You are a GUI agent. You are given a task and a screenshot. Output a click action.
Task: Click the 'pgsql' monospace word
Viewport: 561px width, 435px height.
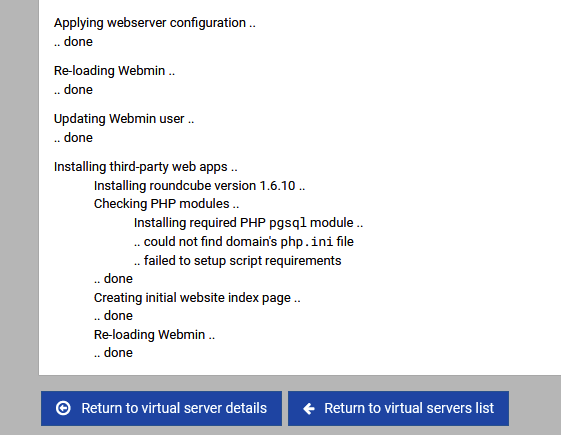tap(288, 223)
